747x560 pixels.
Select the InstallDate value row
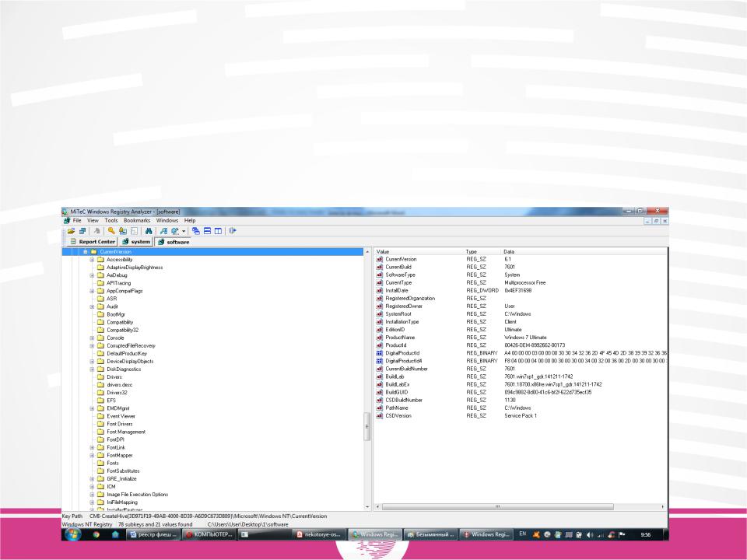(x=521, y=290)
